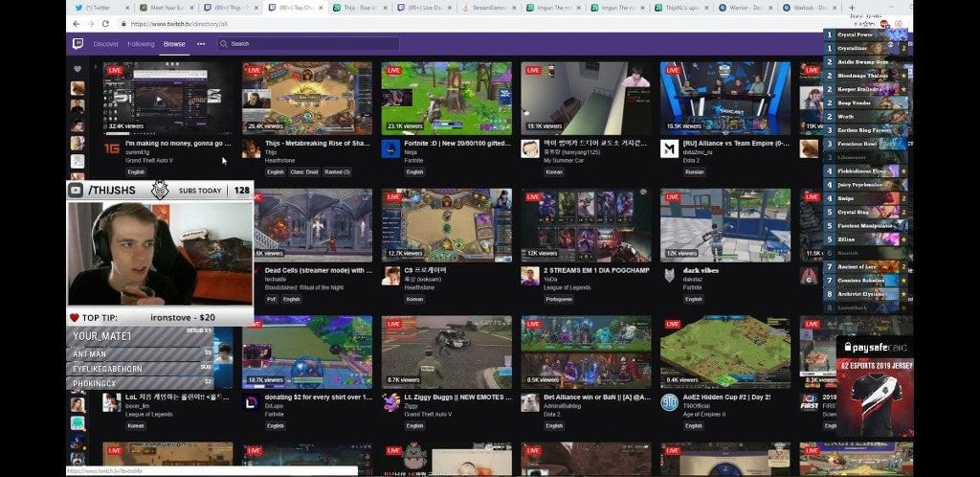Screen dimensions: 980x477
Task: Click AdmiralBulldog channel avatar
Action: click(x=530, y=402)
